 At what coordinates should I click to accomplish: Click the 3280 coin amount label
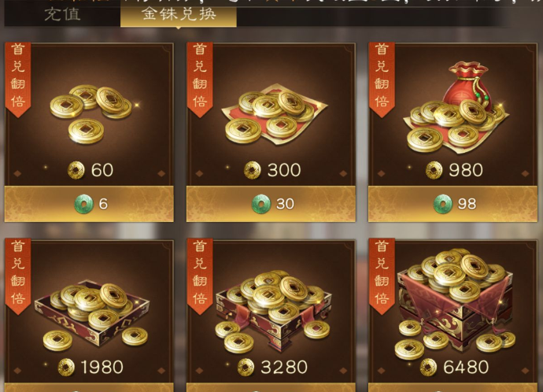pos(284,367)
